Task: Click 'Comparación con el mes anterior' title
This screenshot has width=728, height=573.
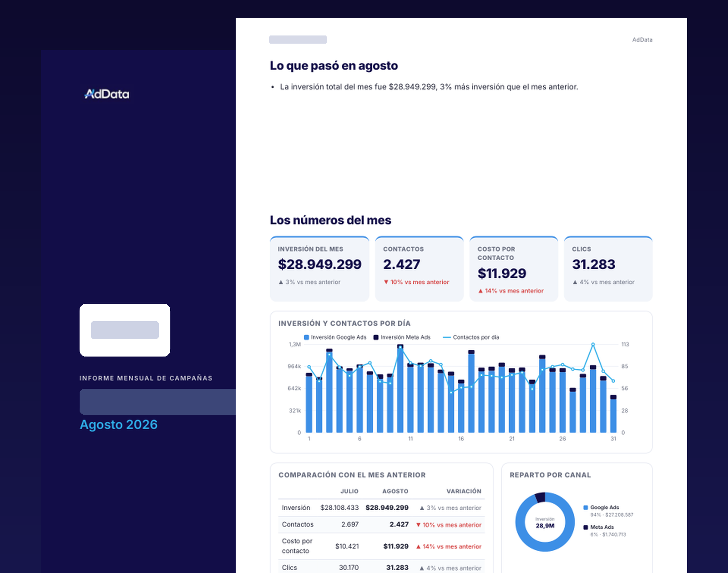Action: coord(352,475)
